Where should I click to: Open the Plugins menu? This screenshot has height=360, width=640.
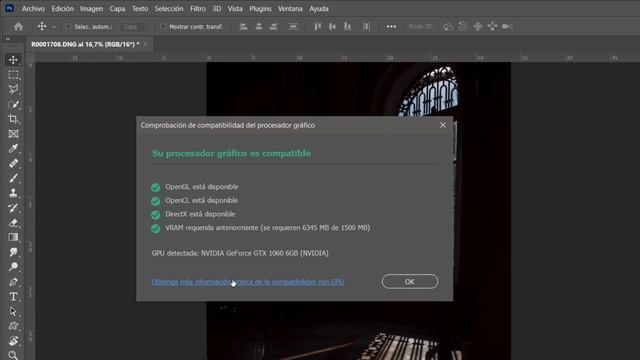[x=260, y=9]
